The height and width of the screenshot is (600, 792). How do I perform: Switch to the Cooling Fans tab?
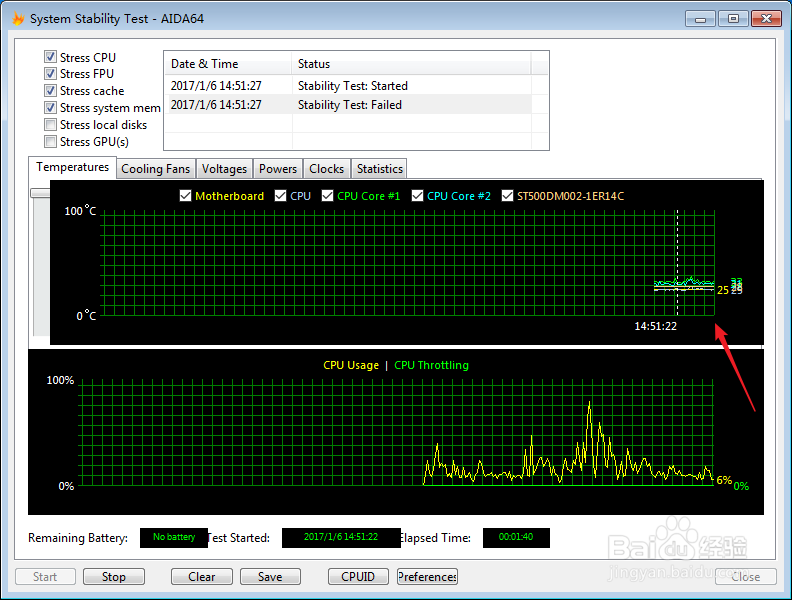(x=155, y=169)
